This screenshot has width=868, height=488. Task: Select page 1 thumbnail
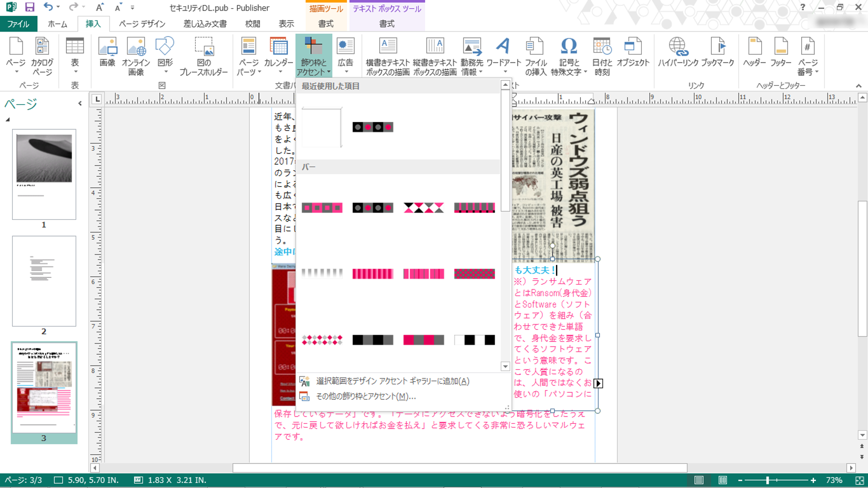click(44, 174)
